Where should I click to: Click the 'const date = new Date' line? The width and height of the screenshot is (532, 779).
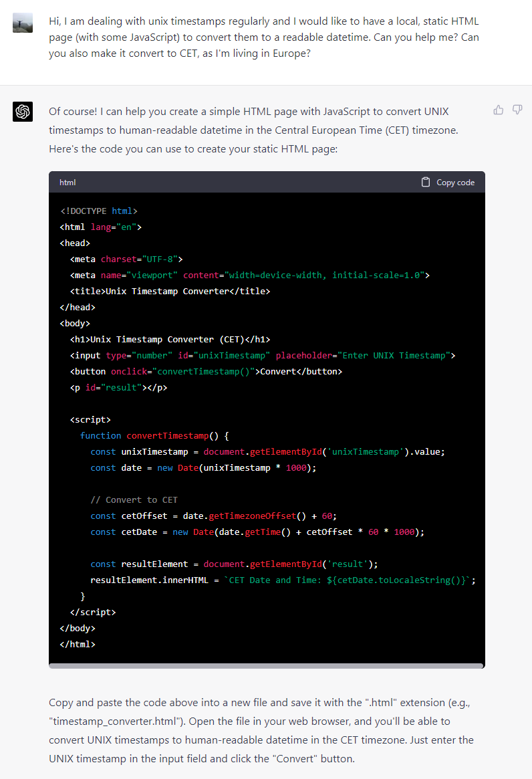[203, 468]
